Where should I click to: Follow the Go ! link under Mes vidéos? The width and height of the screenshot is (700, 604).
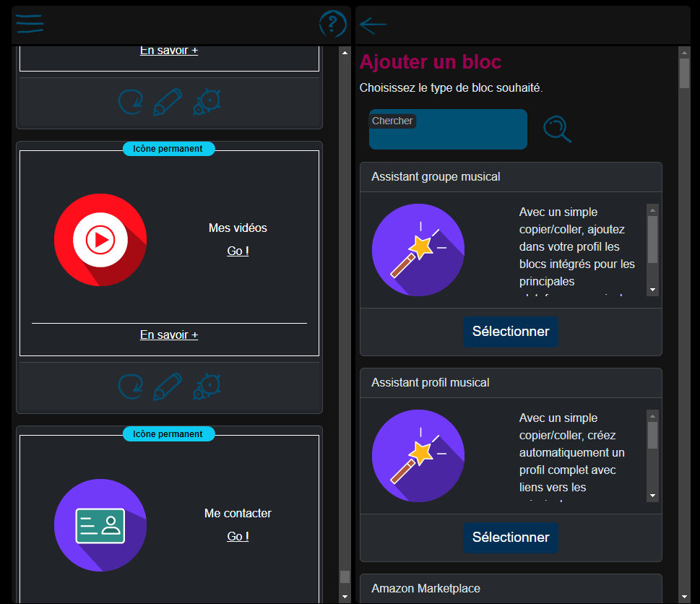(238, 251)
